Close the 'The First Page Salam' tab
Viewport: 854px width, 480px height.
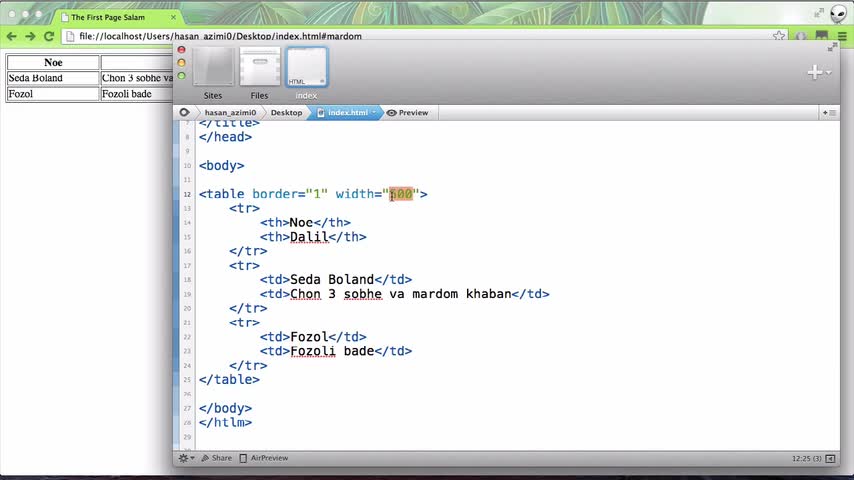(173, 17)
